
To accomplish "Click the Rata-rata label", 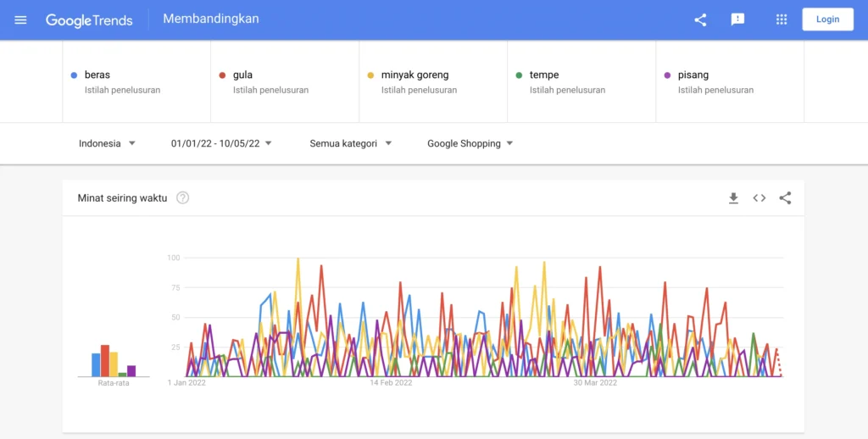I will [x=114, y=383].
